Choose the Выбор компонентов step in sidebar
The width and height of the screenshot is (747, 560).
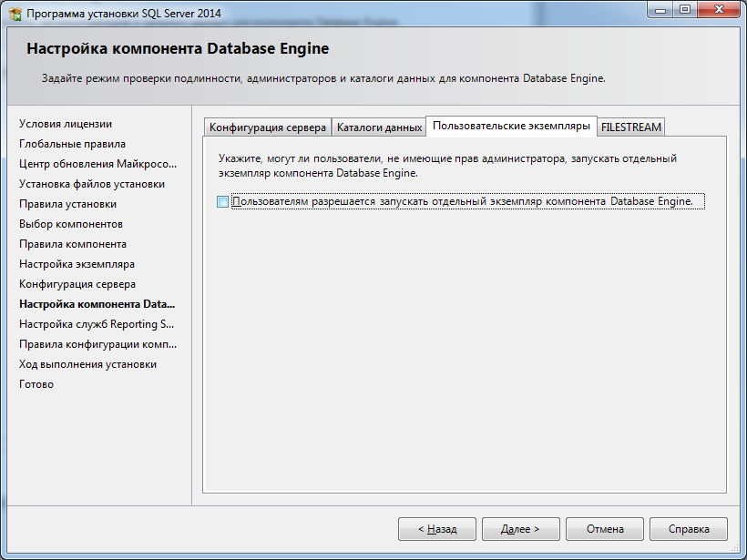71,224
